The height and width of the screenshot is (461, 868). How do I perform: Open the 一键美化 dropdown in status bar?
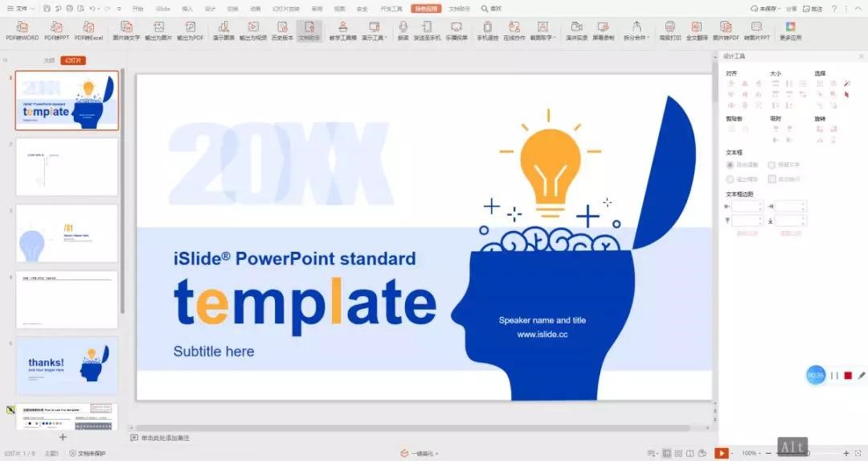[x=419, y=453]
